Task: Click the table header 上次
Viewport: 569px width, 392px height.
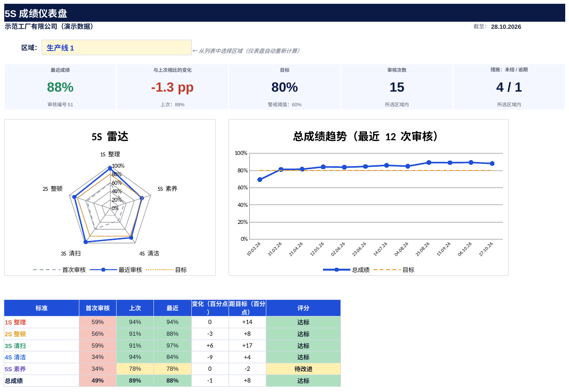Action: (135, 308)
